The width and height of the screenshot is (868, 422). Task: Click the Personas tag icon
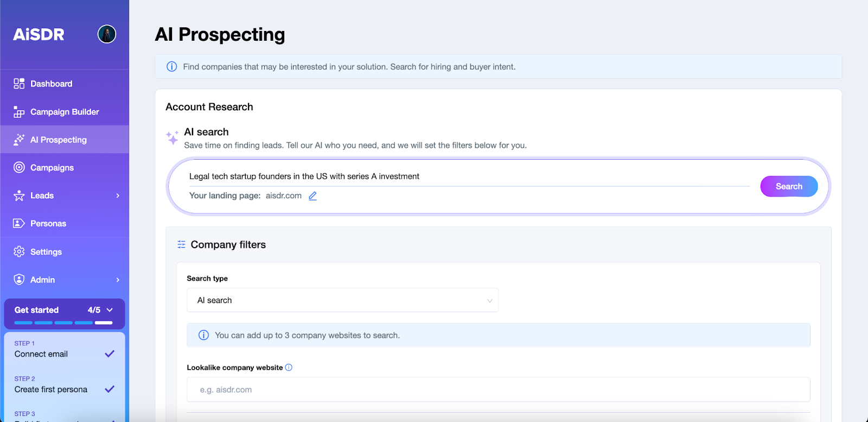point(19,223)
